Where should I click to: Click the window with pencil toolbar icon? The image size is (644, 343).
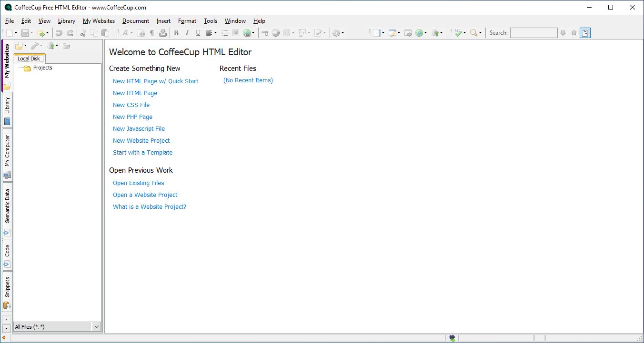(392, 33)
